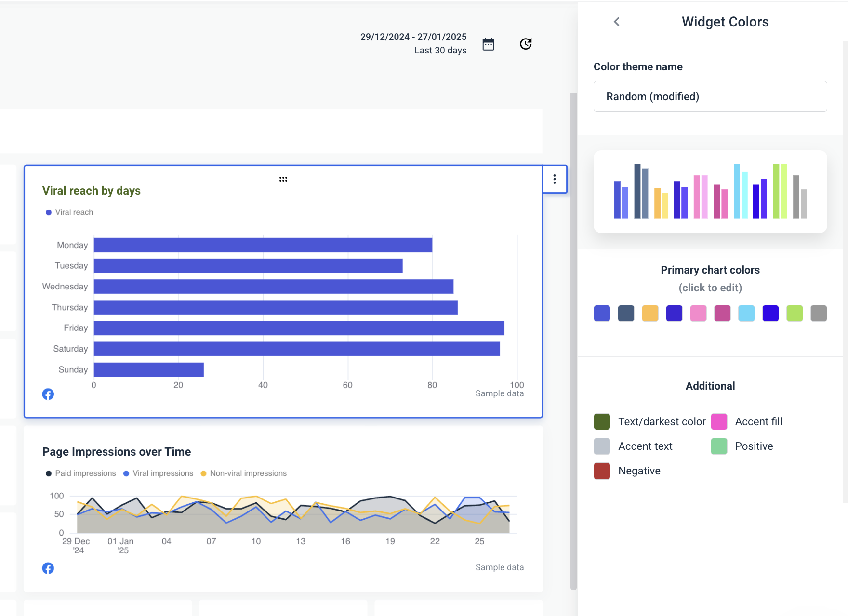This screenshot has height=616, width=848.
Task: Open the date picker calendar icon
Action: point(488,43)
